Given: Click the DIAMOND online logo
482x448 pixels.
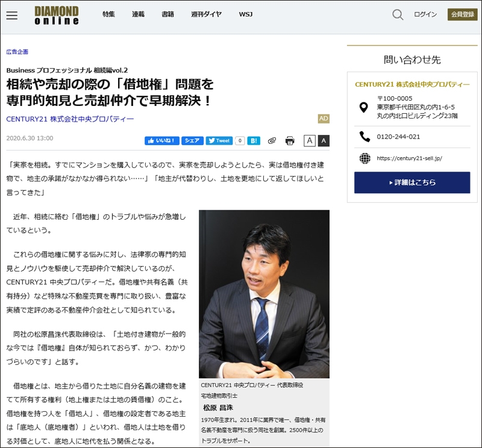Looking at the screenshot, I should 57,16.
